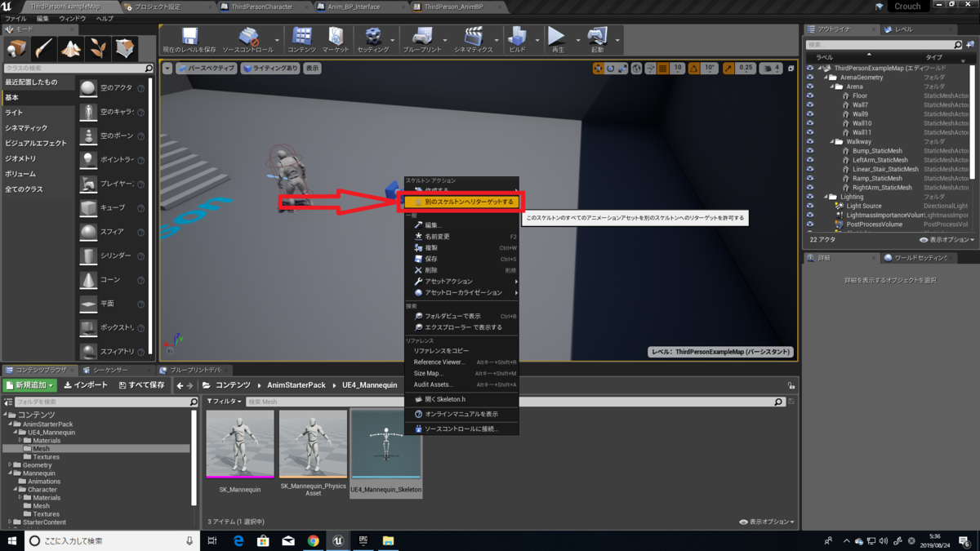This screenshot has height=551, width=980.
Task: Hide Bump_StaticMesh via its eye icon
Action: pyautogui.click(x=810, y=151)
